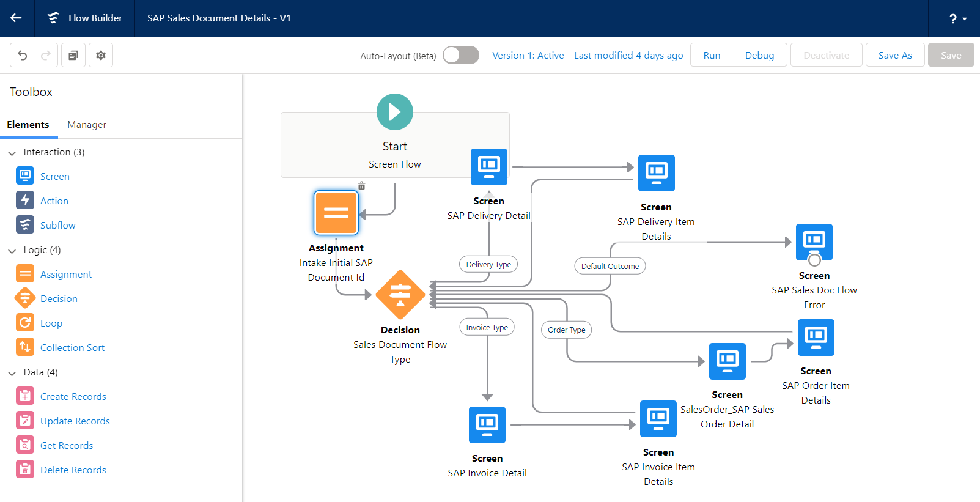This screenshot has width=980, height=502.
Task: Click the Deactivate button
Action: (x=827, y=55)
